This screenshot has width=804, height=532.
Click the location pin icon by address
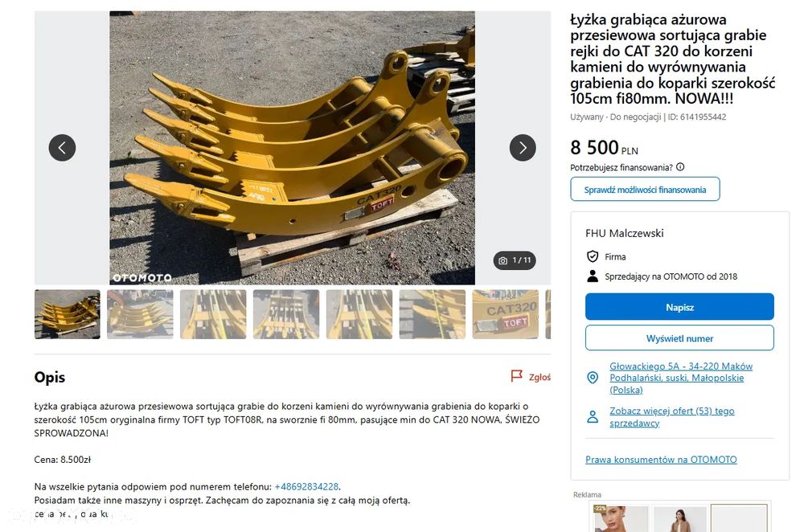(x=593, y=378)
